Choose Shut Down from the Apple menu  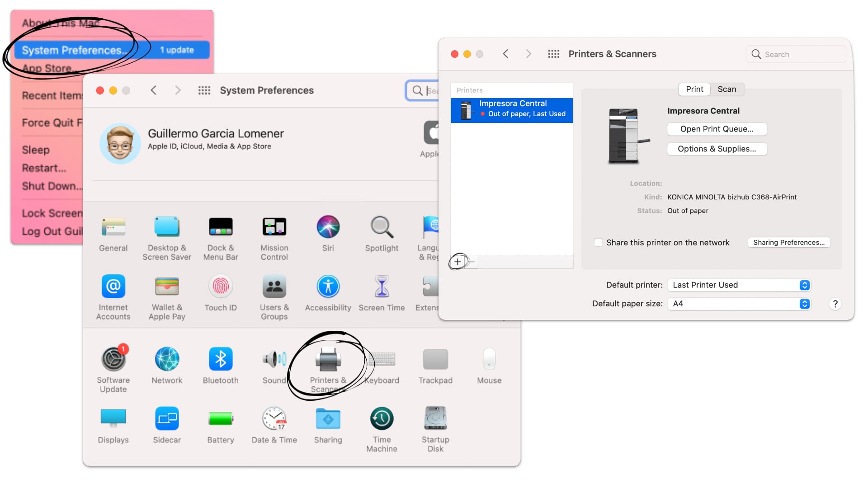pyautogui.click(x=52, y=186)
